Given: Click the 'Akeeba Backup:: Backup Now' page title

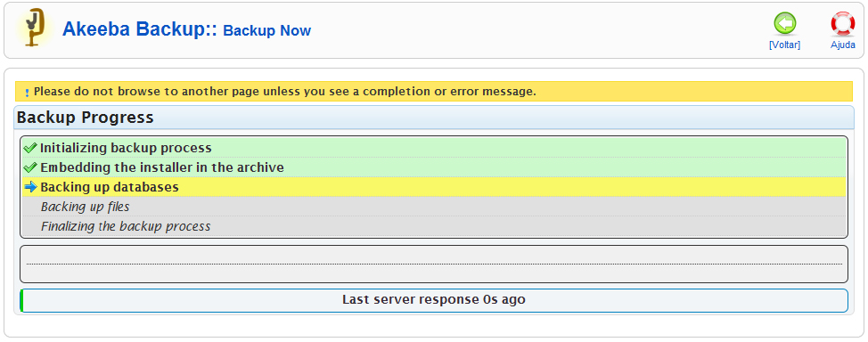Looking at the screenshot, I should [x=186, y=29].
